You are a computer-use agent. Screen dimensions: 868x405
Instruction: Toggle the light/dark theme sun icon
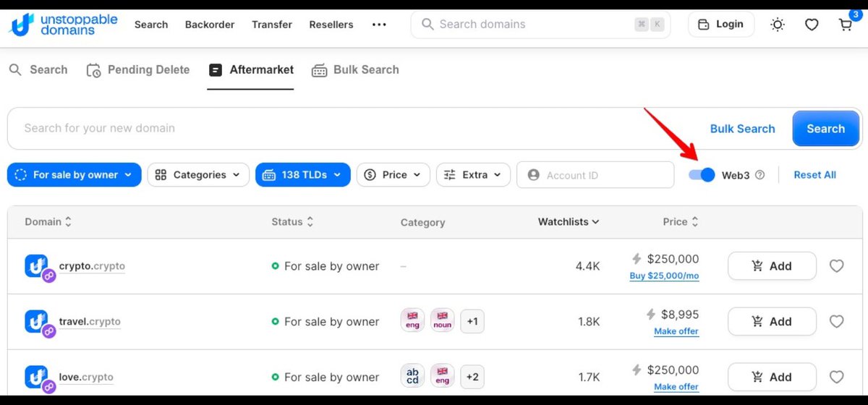pos(778,25)
